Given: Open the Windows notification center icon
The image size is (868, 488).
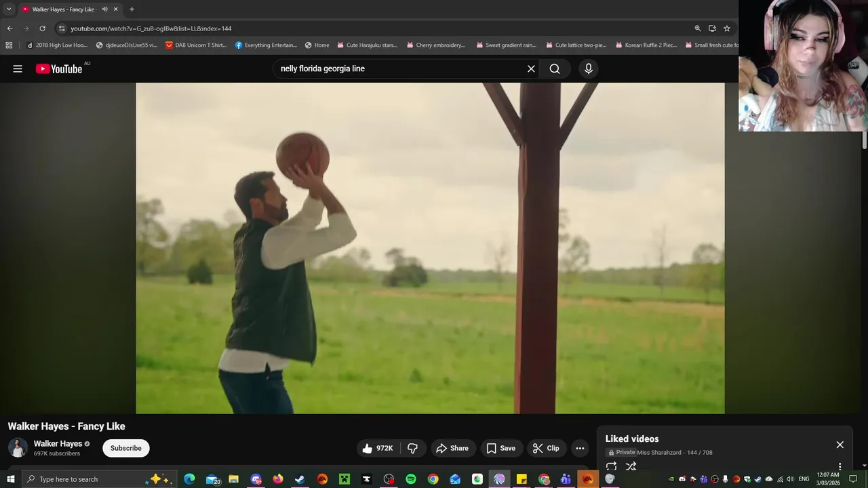Looking at the screenshot, I should 853,479.
